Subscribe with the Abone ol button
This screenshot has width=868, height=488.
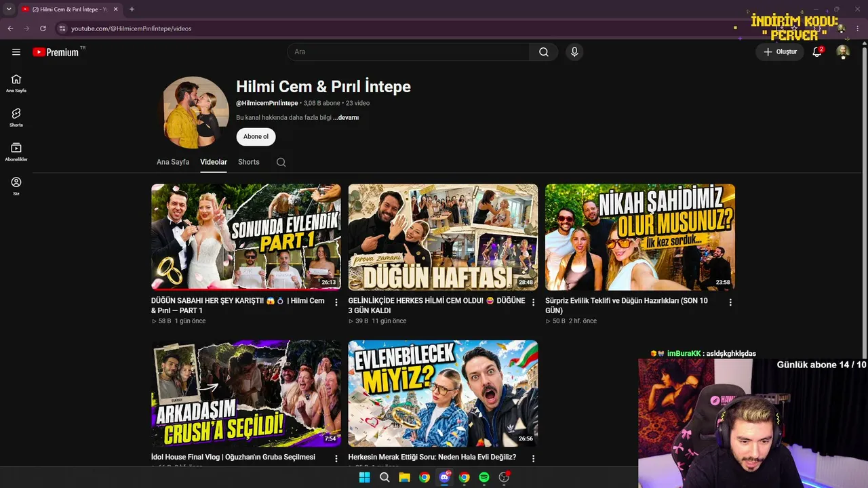[256, 136]
